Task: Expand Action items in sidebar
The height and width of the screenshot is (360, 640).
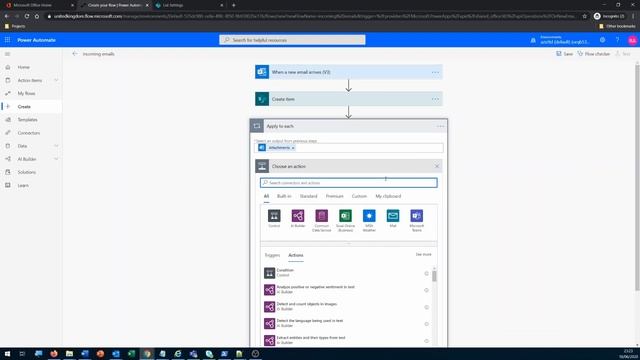Action: pyautogui.click(x=56, y=80)
